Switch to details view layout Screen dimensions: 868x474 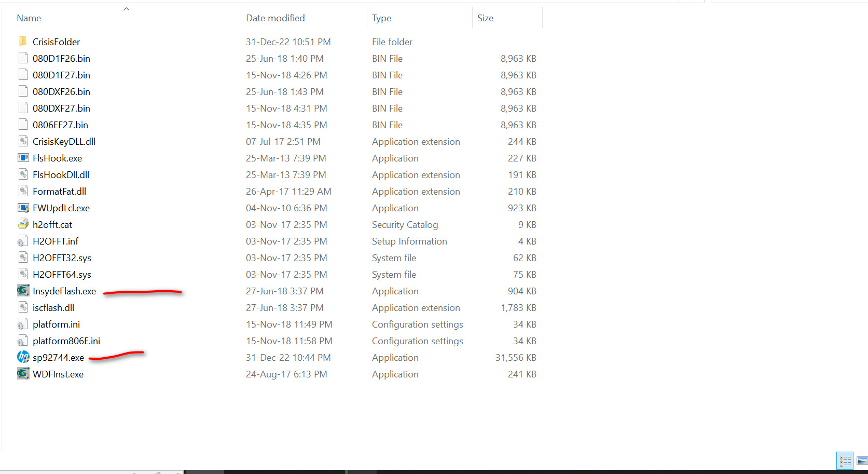[x=845, y=461]
